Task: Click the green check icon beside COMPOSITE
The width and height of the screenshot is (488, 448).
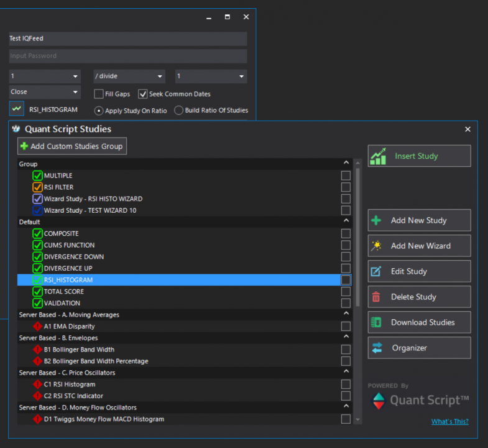Action: pyautogui.click(x=37, y=233)
